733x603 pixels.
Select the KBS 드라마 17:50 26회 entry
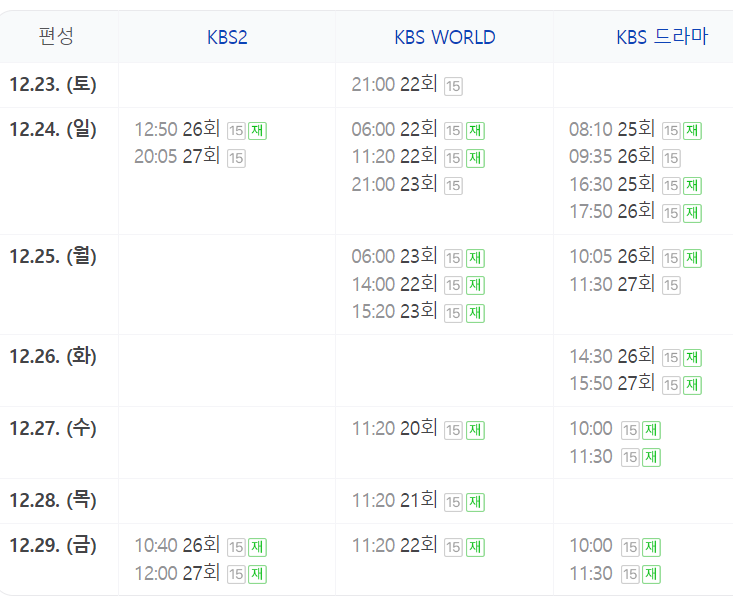click(612, 211)
